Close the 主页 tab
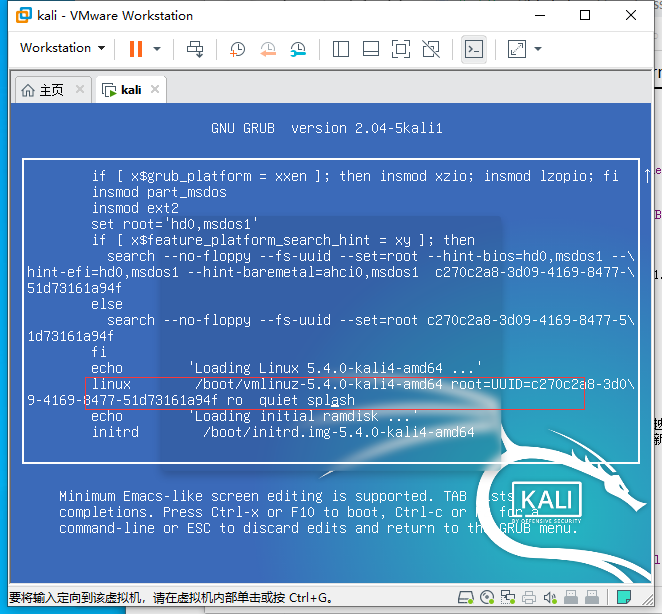 coord(80,89)
